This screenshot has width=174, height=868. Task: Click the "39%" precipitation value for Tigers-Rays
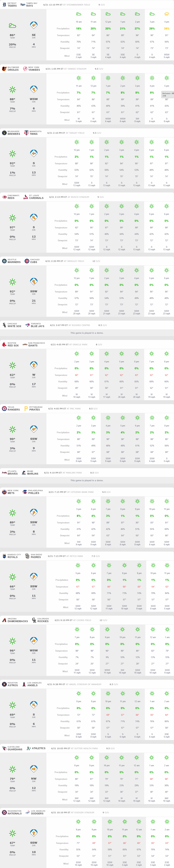(167, 29)
